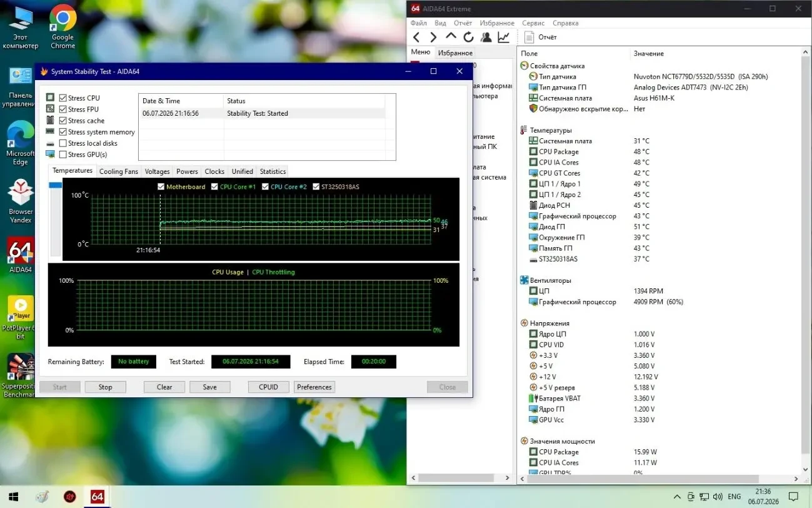
Task: Enable Stress local disks checkbox
Action: click(63, 143)
